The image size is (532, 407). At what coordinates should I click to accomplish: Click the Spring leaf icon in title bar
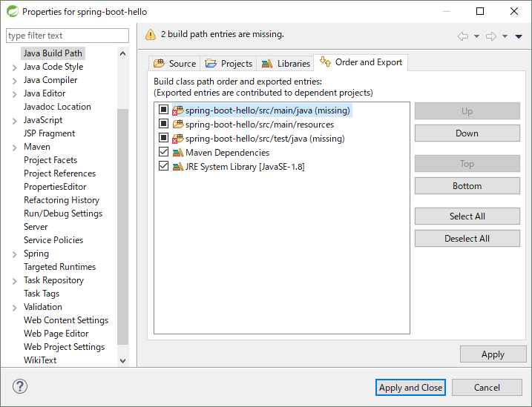pos(13,11)
